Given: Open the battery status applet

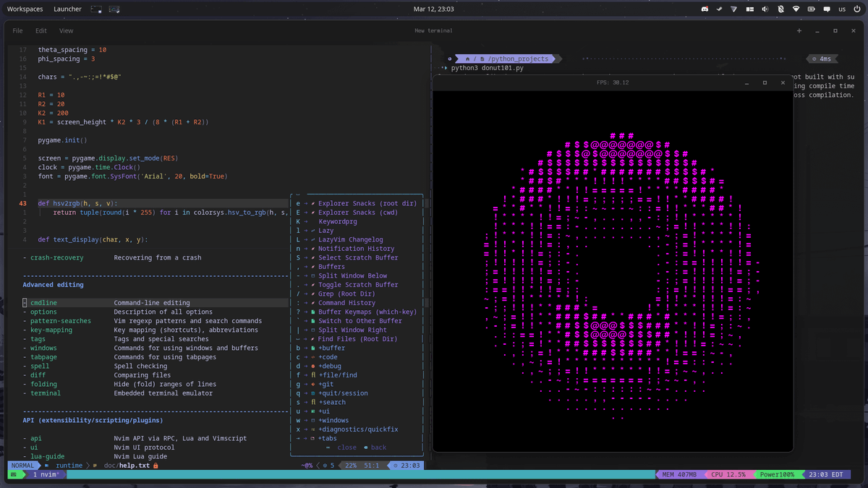Looking at the screenshot, I should [811, 9].
